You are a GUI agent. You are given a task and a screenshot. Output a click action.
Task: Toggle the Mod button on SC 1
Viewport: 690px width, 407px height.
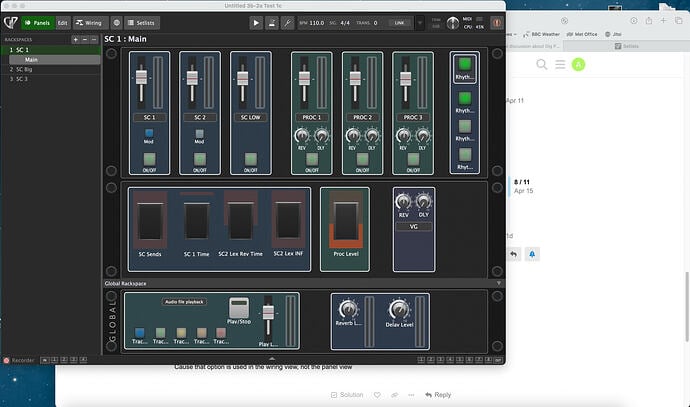(149, 133)
